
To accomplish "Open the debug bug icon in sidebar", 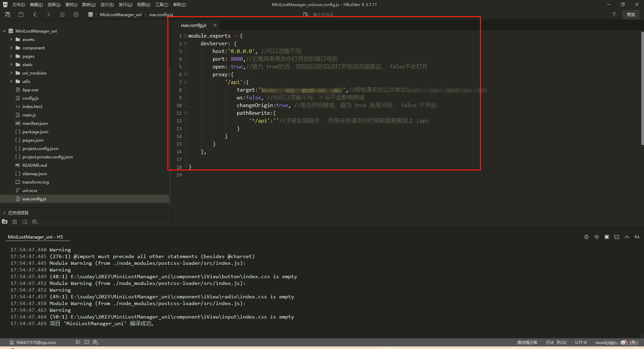I will point(15,221).
